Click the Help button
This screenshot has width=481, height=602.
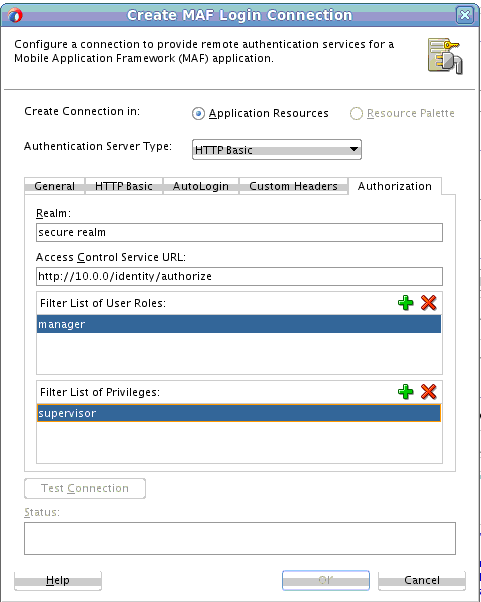pos(58,580)
